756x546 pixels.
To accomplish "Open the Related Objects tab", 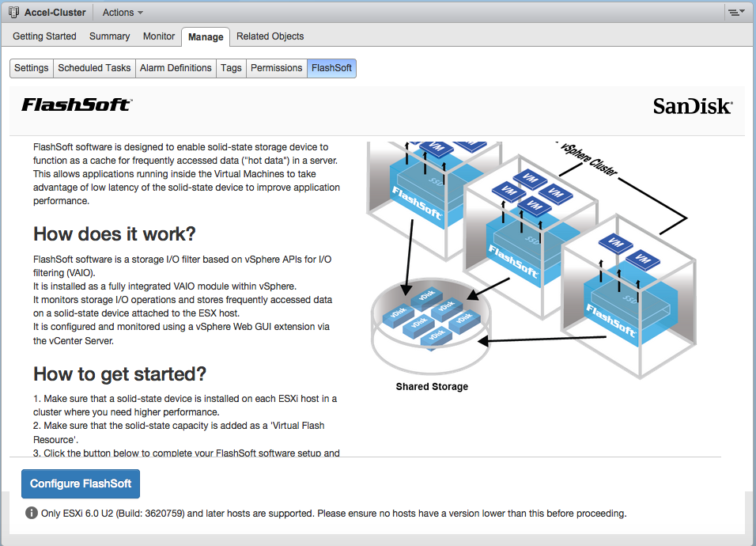I will (x=270, y=36).
